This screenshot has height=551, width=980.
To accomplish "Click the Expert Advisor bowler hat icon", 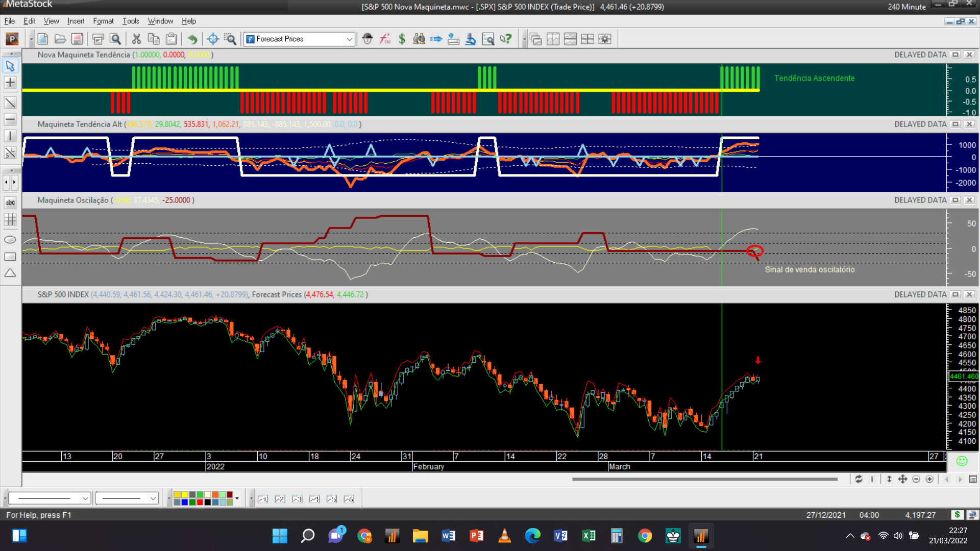I will coord(367,39).
